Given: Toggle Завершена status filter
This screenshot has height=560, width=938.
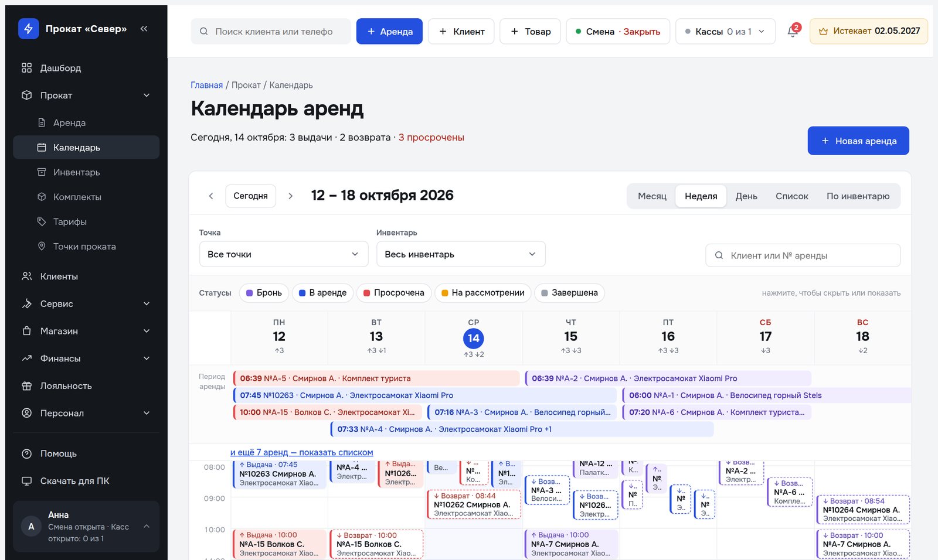Looking at the screenshot, I should click(569, 293).
